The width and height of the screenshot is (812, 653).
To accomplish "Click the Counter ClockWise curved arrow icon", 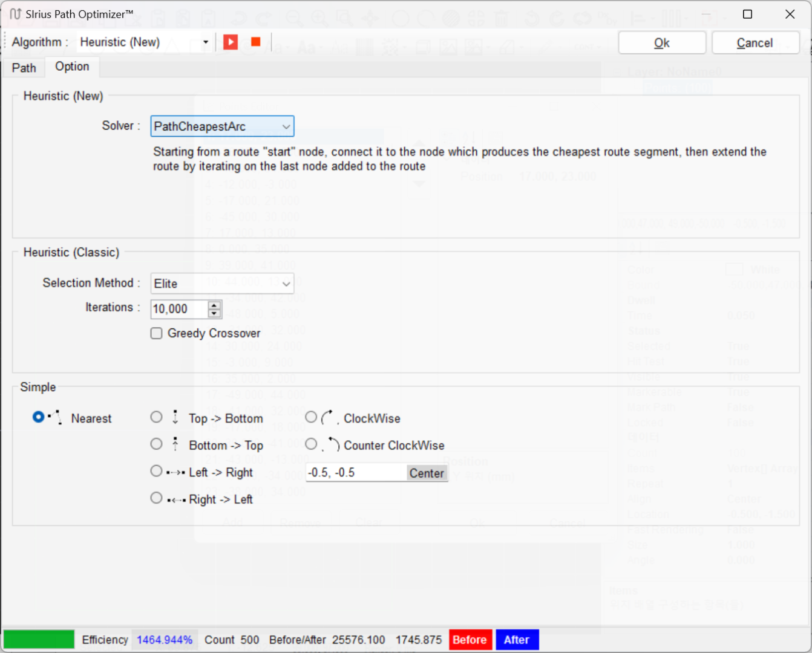I will (332, 444).
